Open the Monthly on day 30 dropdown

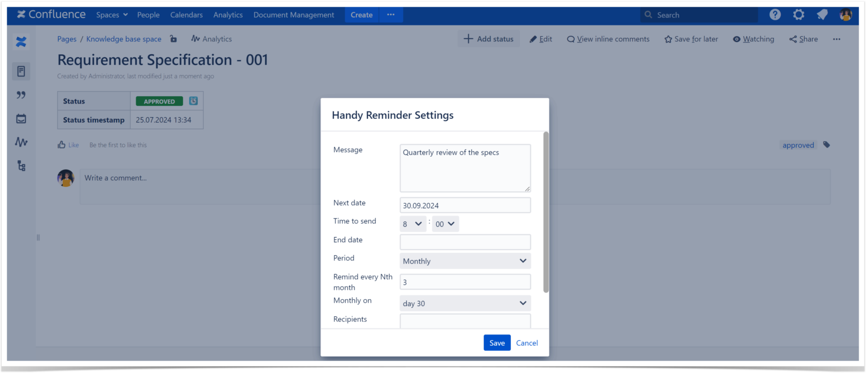tap(465, 303)
